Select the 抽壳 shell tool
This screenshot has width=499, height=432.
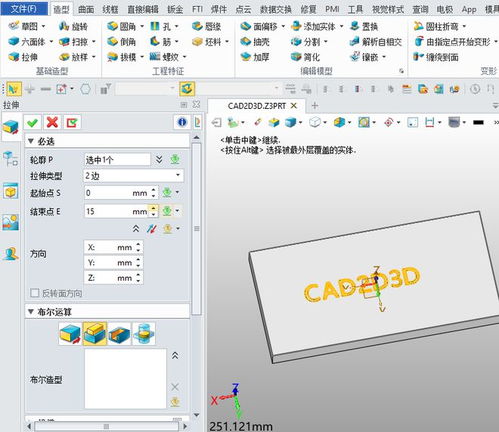tap(255, 42)
